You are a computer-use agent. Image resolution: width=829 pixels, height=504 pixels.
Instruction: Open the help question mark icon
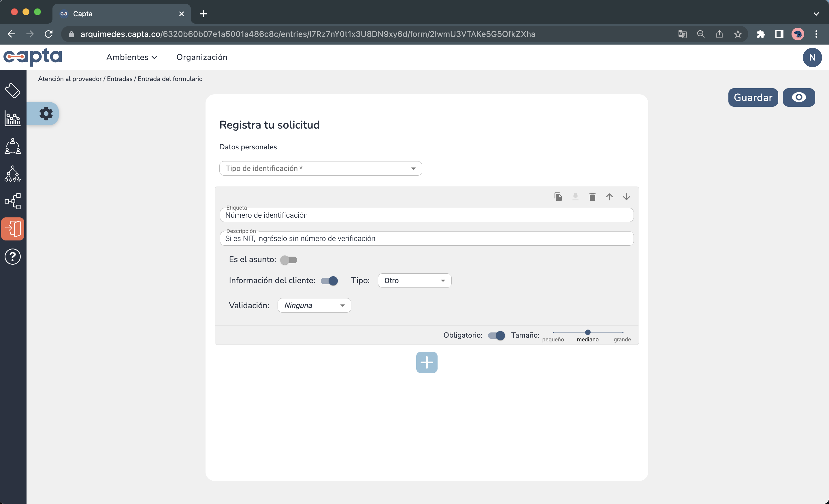(12, 257)
